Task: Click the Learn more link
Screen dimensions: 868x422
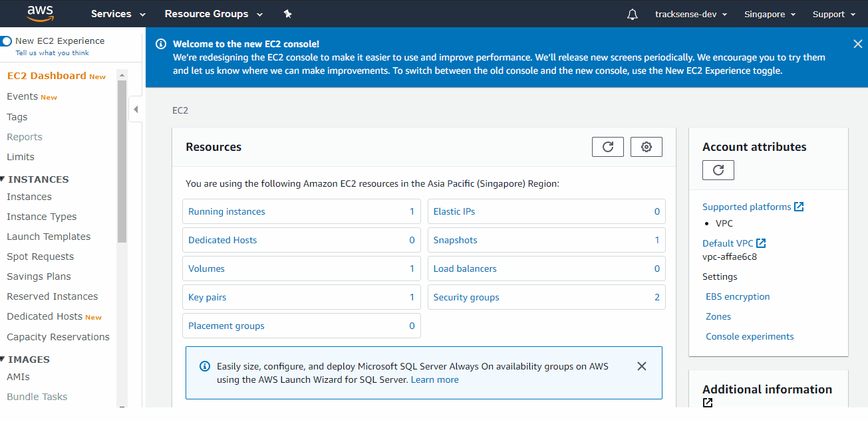Action: pos(435,379)
